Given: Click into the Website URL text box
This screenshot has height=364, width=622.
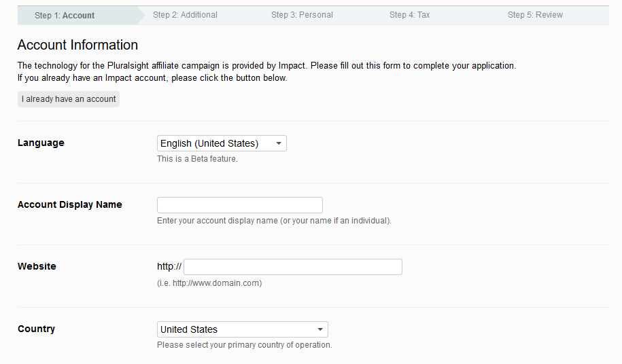Looking at the screenshot, I should (292, 267).
